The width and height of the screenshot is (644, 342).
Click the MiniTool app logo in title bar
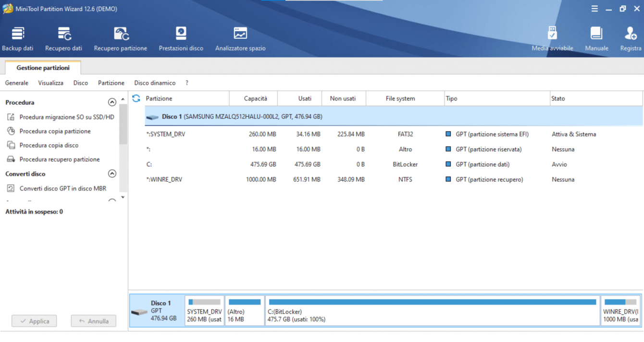point(7,9)
